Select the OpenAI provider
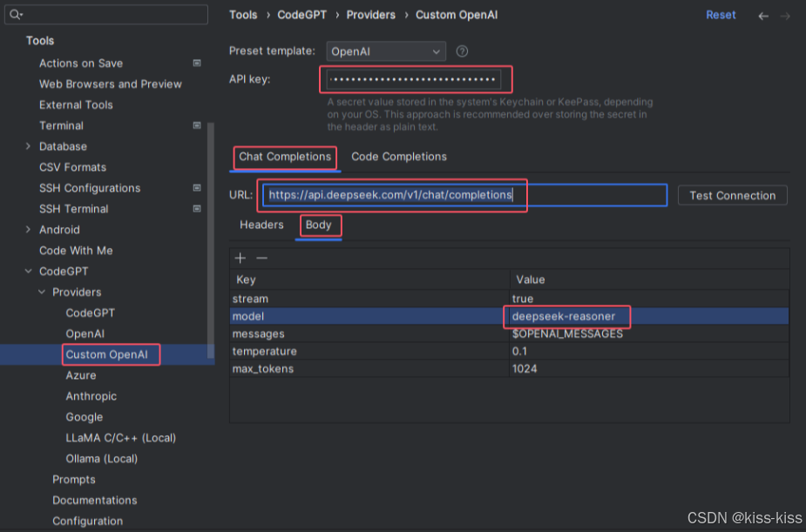 pos(85,333)
